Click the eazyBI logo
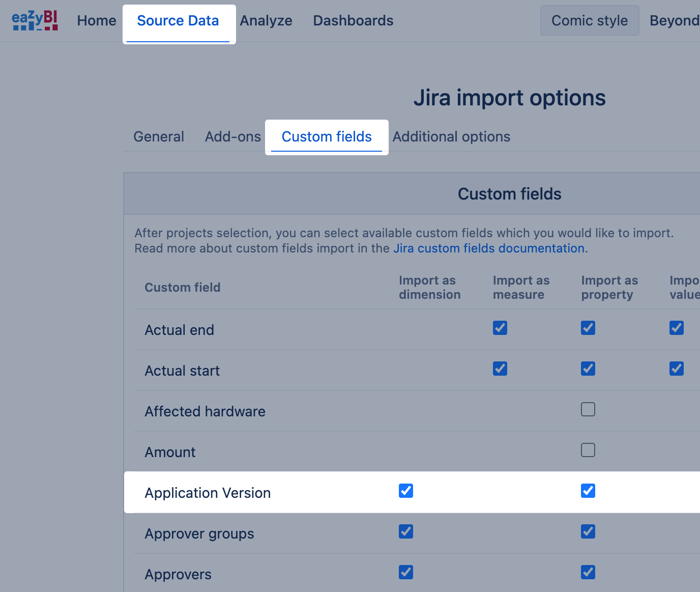 35,21
